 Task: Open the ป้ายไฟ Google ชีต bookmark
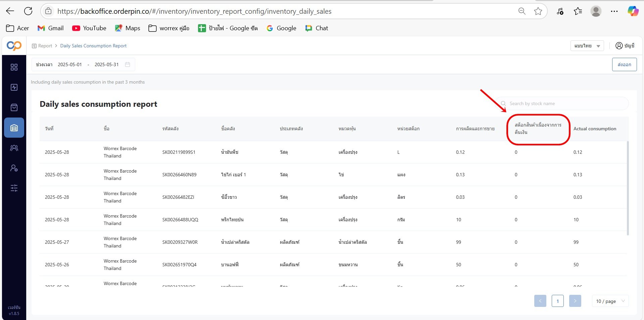(x=228, y=28)
